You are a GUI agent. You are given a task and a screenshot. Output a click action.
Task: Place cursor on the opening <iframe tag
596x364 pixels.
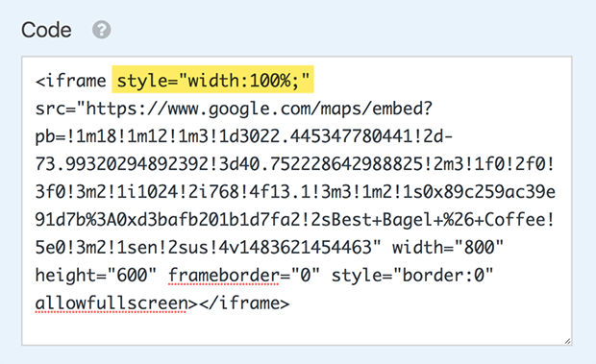[x=71, y=81]
